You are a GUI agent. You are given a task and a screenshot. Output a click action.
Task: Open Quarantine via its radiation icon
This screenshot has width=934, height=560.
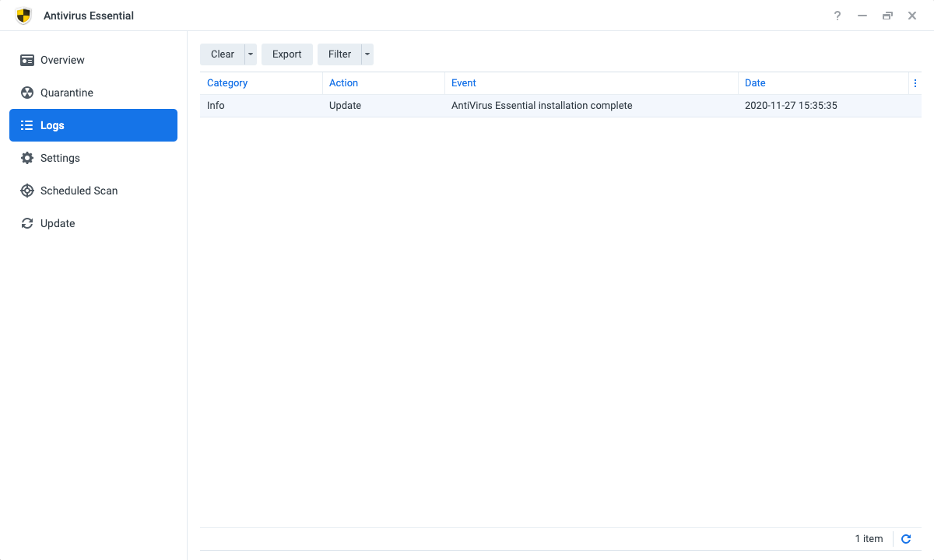tap(27, 93)
